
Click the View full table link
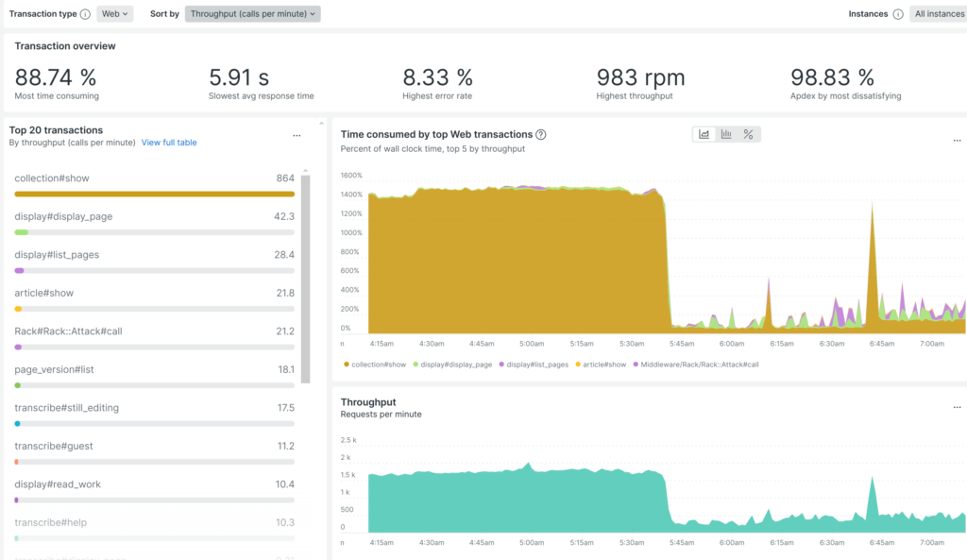coord(169,143)
